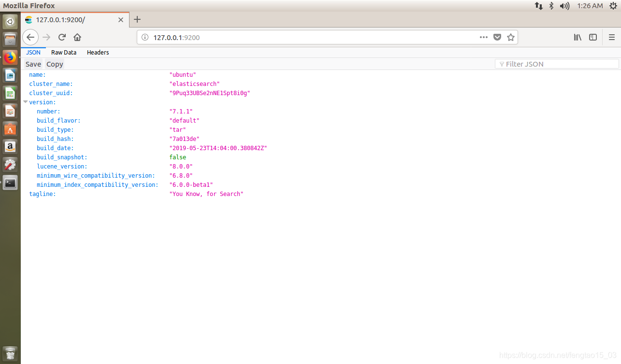Screen dimensions: 621x364
Task: Click the Save JSON button
Action: pos(33,64)
